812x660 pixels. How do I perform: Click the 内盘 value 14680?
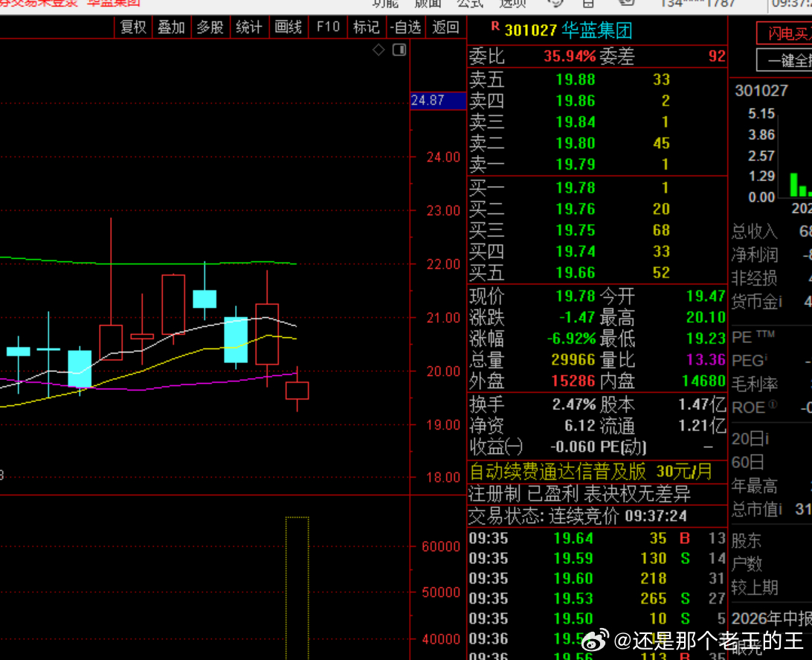point(703,381)
